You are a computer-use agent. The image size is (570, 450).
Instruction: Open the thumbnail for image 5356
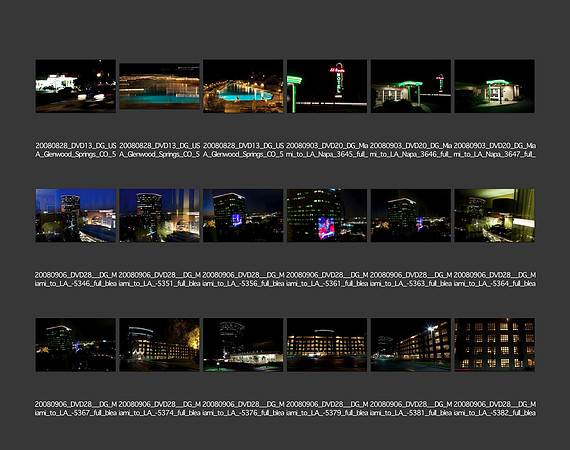(x=243, y=216)
